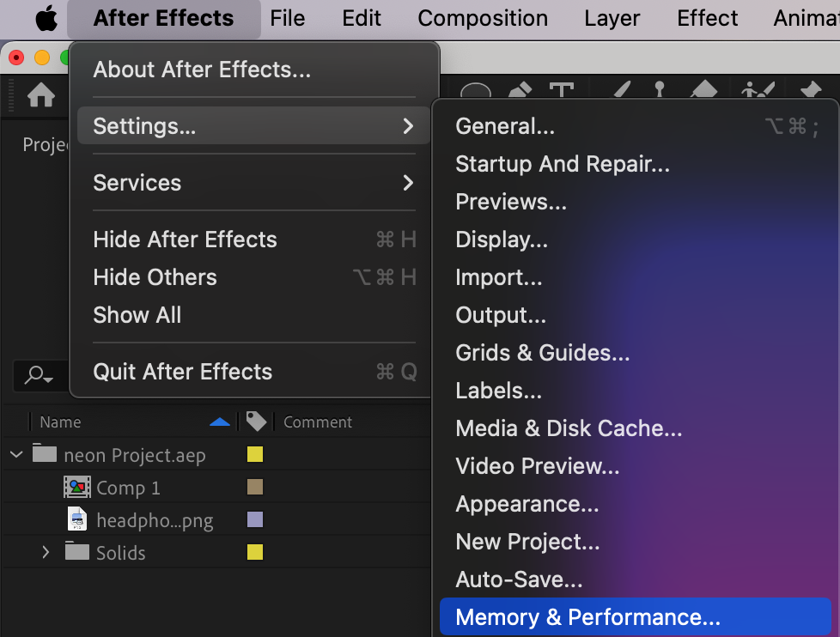Select the Puppet Pin tool
The height and width of the screenshot is (637, 840).
click(810, 89)
